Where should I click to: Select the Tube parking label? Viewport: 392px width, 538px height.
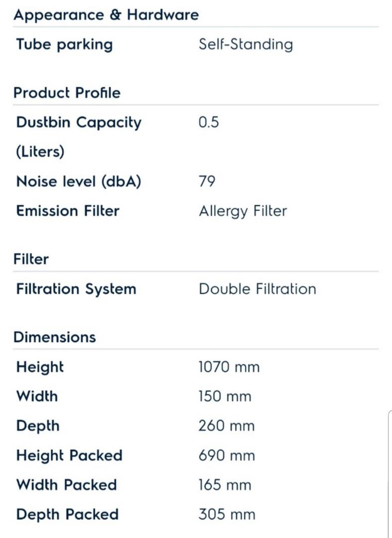[64, 44]
